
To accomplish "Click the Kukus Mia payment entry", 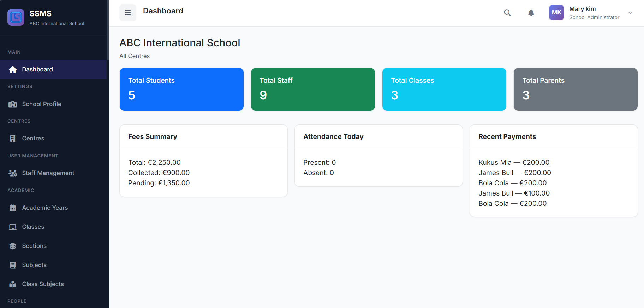I will 514,162.
